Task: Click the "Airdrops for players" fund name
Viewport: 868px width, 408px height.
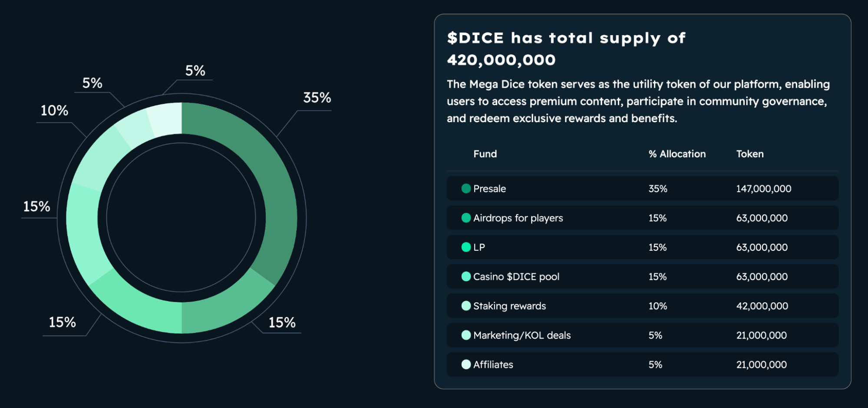Action: pos(518,218)
